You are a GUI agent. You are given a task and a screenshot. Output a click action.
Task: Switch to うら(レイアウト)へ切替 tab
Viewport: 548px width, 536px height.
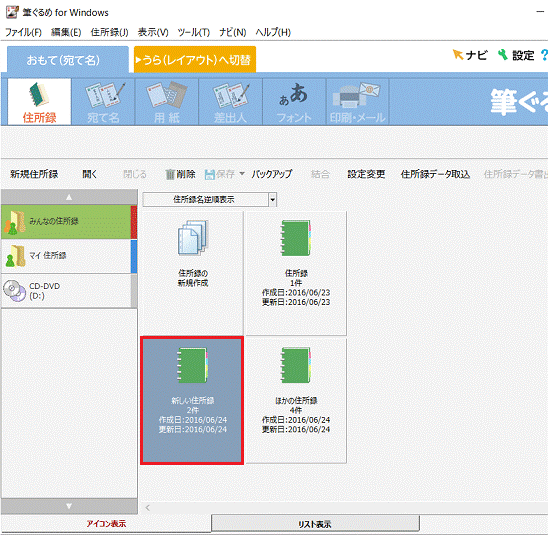[x=195, y=60]
